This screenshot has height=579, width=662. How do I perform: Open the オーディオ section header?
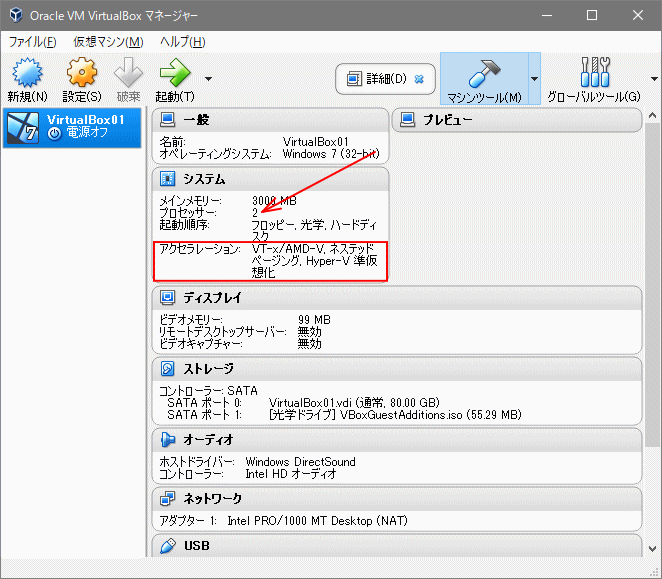pos(397,440)
